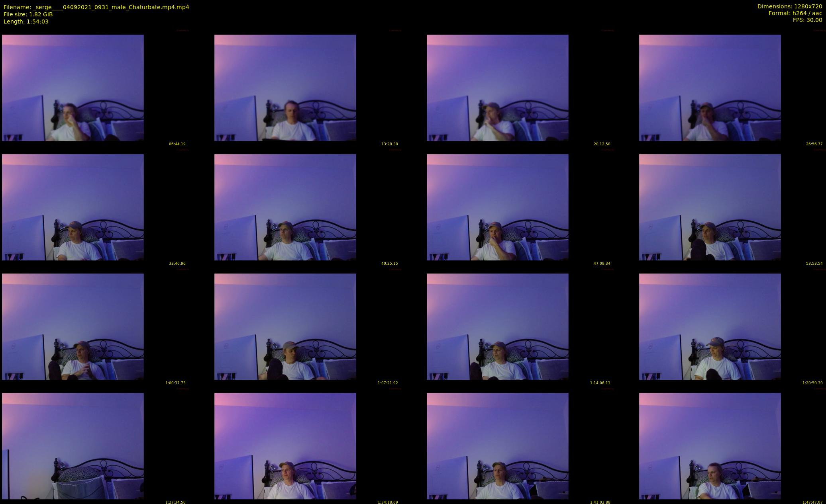
Task: Click the thumbnail at 1:00:37.73
Action: 73,326
